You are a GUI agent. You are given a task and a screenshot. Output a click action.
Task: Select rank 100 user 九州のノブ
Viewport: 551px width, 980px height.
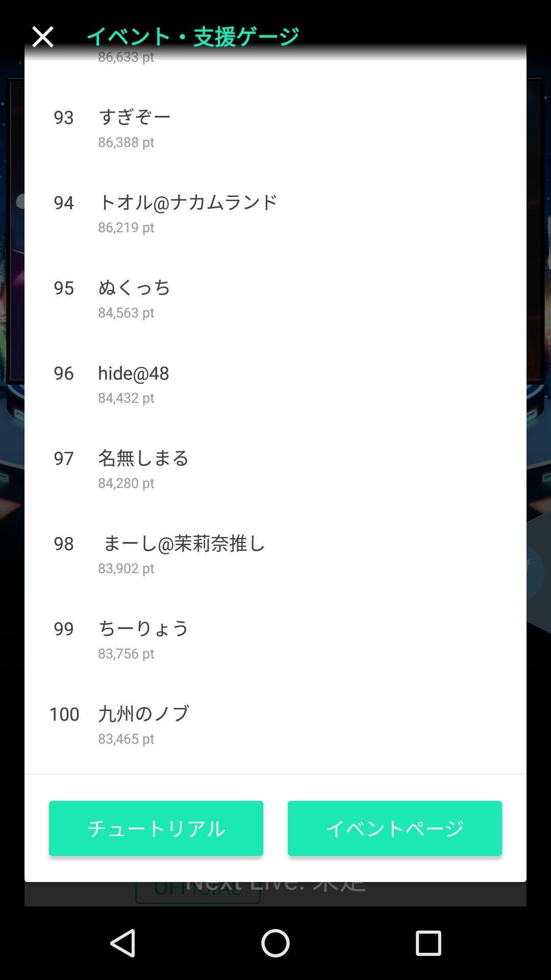tap(143, 714)
